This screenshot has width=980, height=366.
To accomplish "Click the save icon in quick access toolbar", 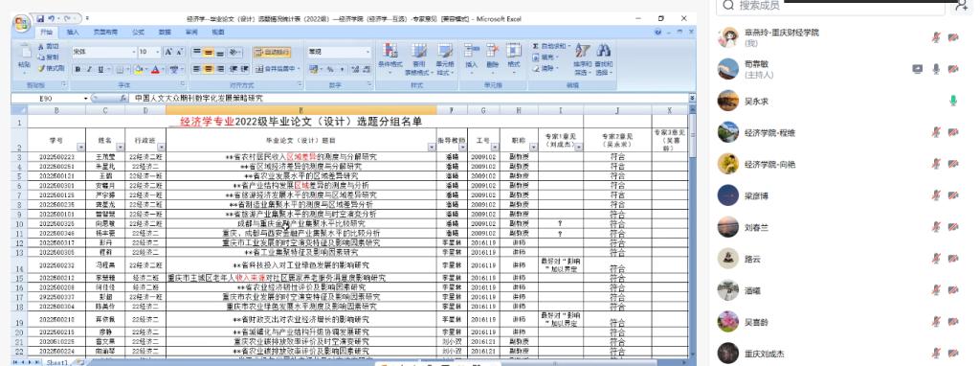I will tap(40, 19).
